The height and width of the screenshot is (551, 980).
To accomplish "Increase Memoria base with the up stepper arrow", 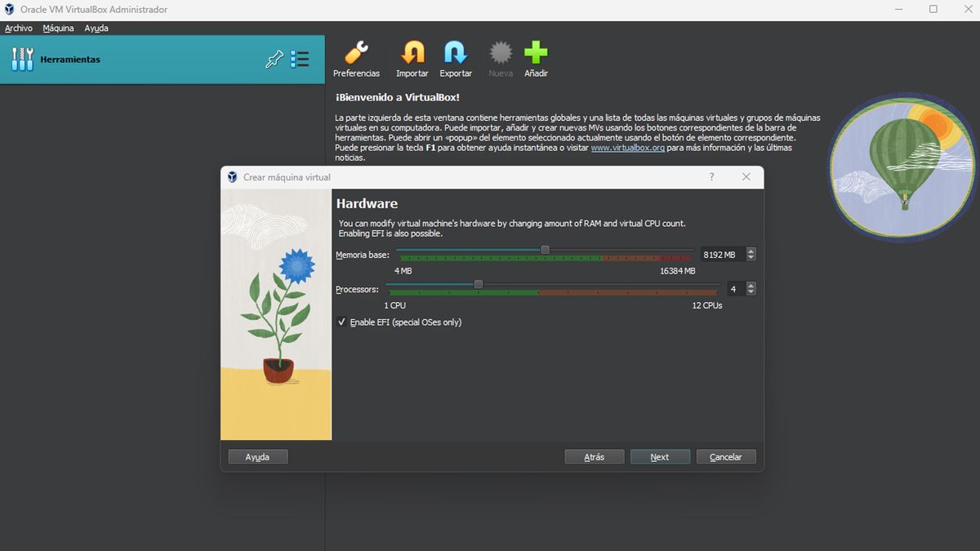I will (751, 250).
